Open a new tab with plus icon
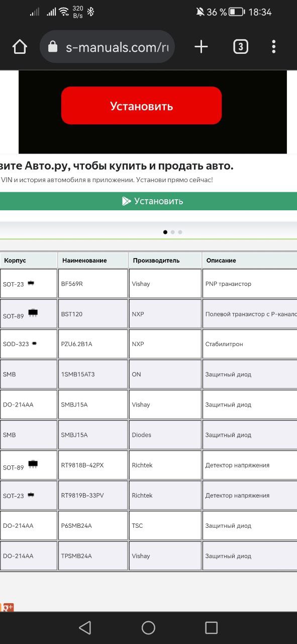Viewport: 297px width, 644px height. (x=201, y=47)
